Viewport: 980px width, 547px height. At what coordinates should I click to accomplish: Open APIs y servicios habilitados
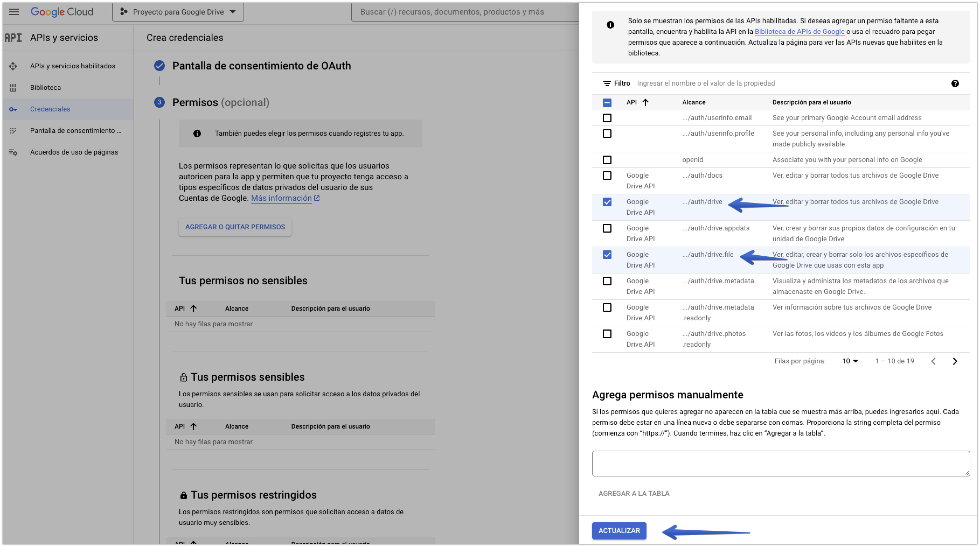point(72,66)
